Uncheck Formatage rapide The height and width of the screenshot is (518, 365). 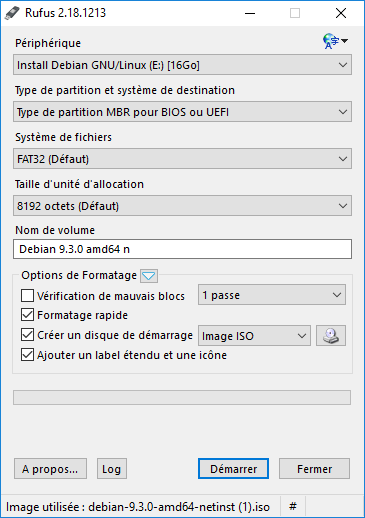[x=27, y=315]
